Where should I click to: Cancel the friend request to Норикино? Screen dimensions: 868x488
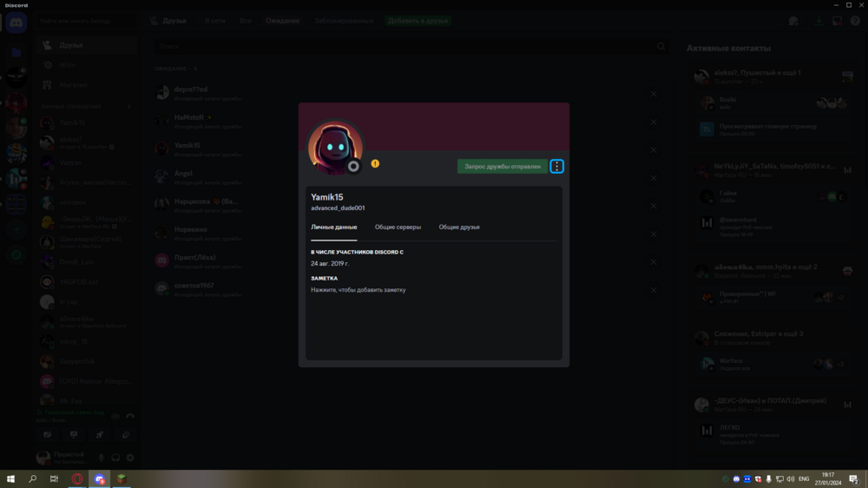(x=654, y=234)
